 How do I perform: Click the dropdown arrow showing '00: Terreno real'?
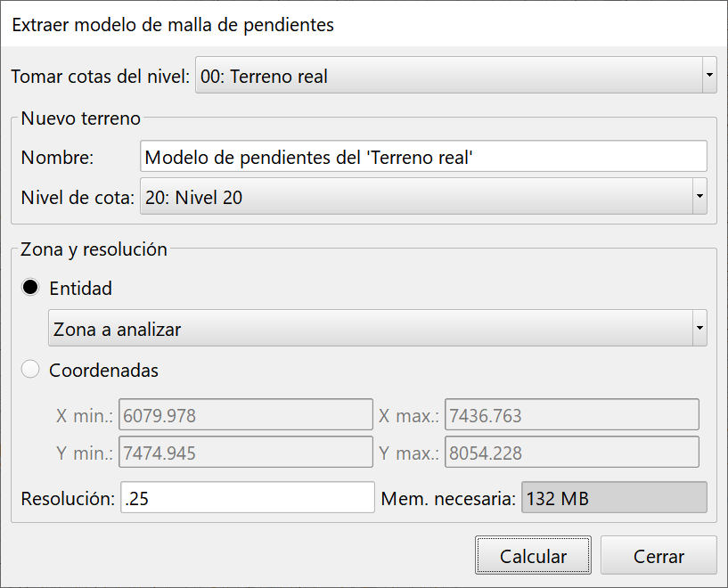[708, 76]
